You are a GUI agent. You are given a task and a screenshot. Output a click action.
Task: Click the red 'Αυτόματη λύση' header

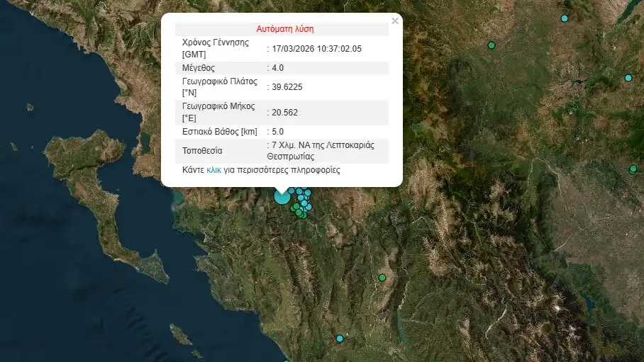click(x=284, y=29)
